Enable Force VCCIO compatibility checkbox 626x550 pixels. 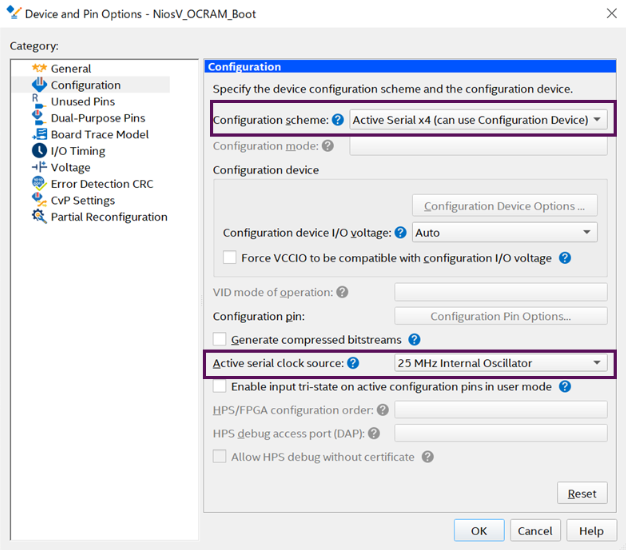(x=230, y=258)
